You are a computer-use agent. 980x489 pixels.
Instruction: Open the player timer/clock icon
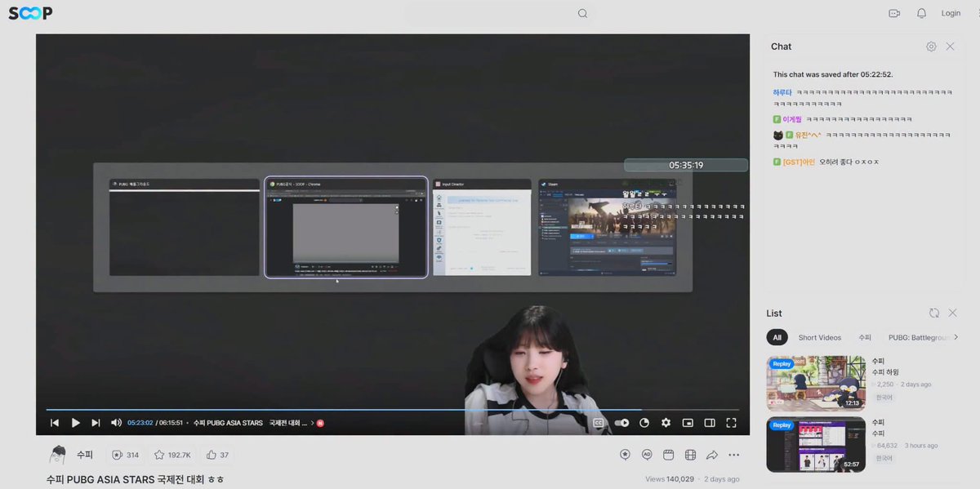[x=644, y=423]
